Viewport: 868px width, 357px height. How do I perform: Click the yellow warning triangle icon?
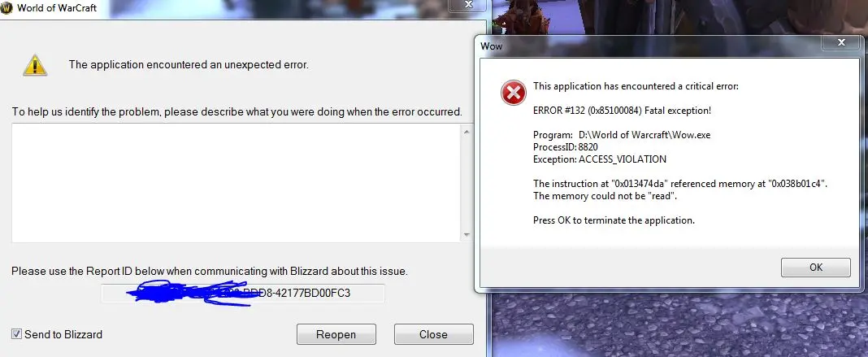coord(35,65)
